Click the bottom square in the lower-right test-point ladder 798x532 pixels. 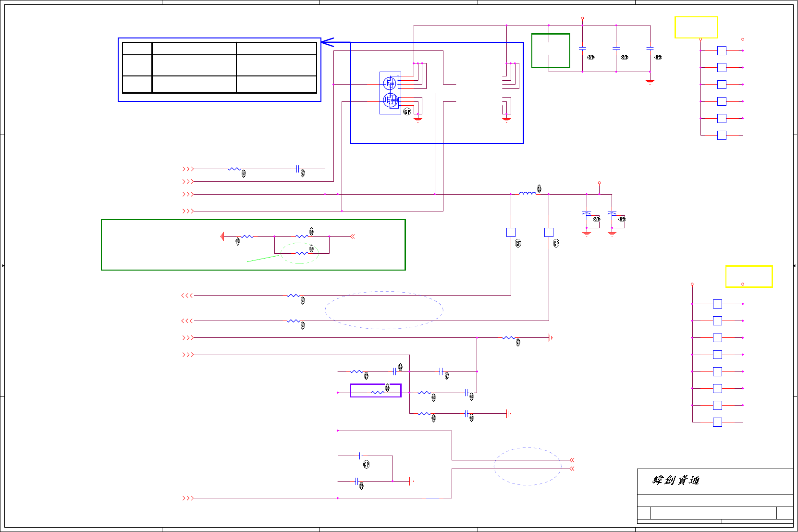(x=717, y=422)
